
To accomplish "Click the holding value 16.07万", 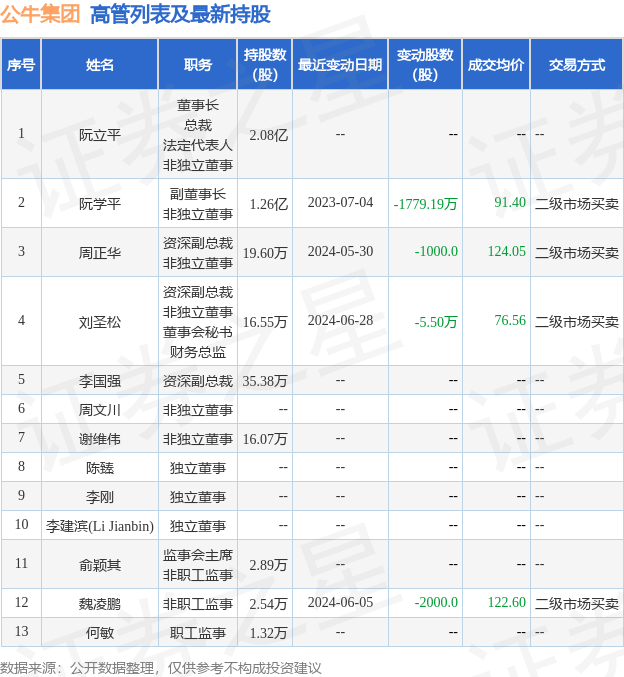I will 265,439.
